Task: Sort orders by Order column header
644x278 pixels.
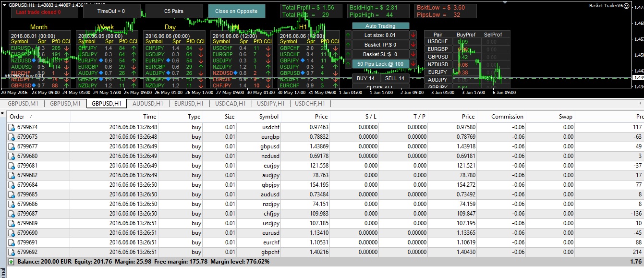Action: point(38,117)
